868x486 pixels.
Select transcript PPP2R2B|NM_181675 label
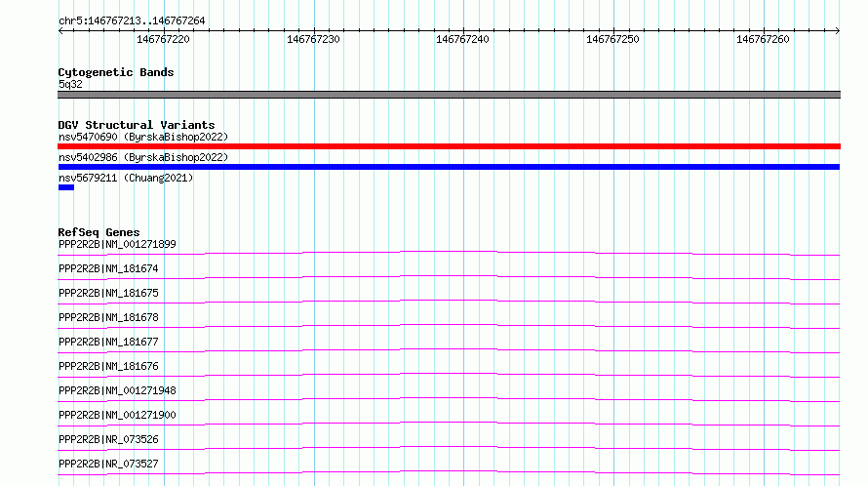tap(108, 293)
